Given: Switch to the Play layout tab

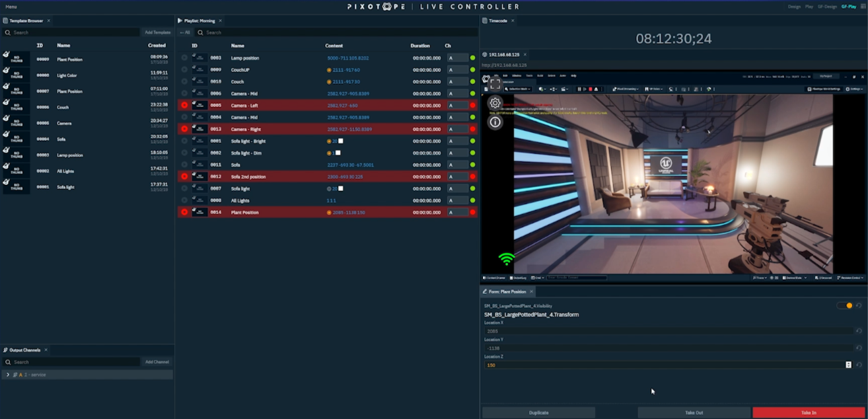Looking at the screenshot, I should [809, 7].
